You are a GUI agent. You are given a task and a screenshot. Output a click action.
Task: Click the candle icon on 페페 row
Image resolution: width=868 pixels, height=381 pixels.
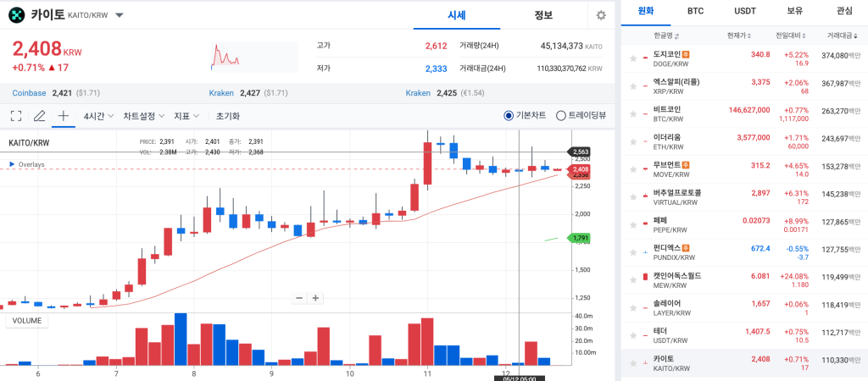point(645,224)
